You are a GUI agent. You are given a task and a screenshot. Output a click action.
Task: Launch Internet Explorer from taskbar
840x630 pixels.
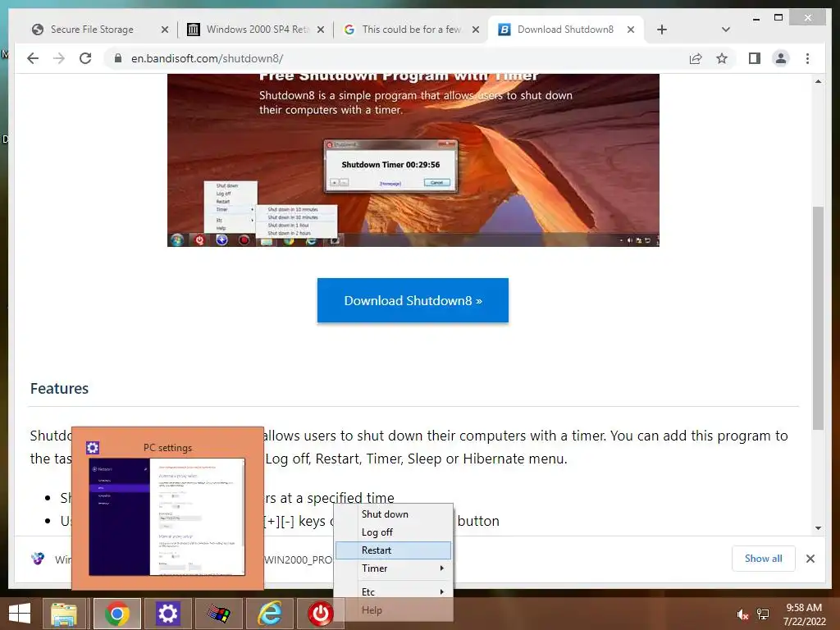269,614
